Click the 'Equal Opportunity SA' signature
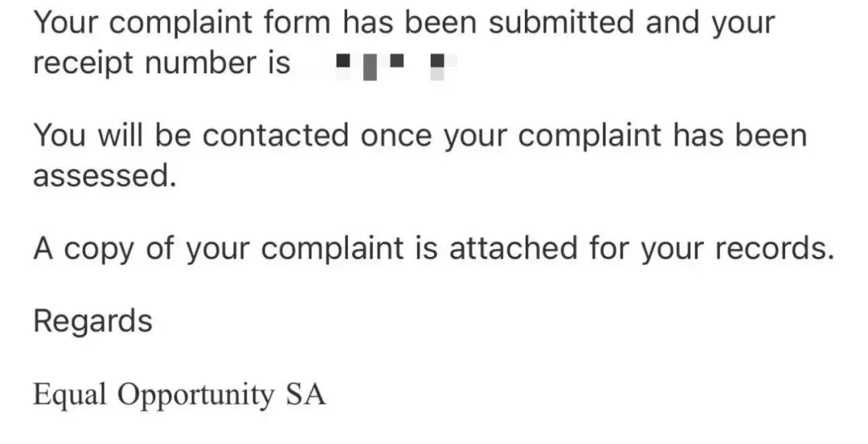The image size is (868, 444). [x=179, y=395]
